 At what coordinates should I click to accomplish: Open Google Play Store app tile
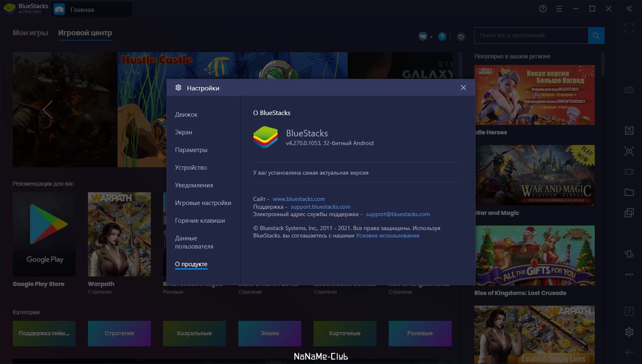coord(45,235)
